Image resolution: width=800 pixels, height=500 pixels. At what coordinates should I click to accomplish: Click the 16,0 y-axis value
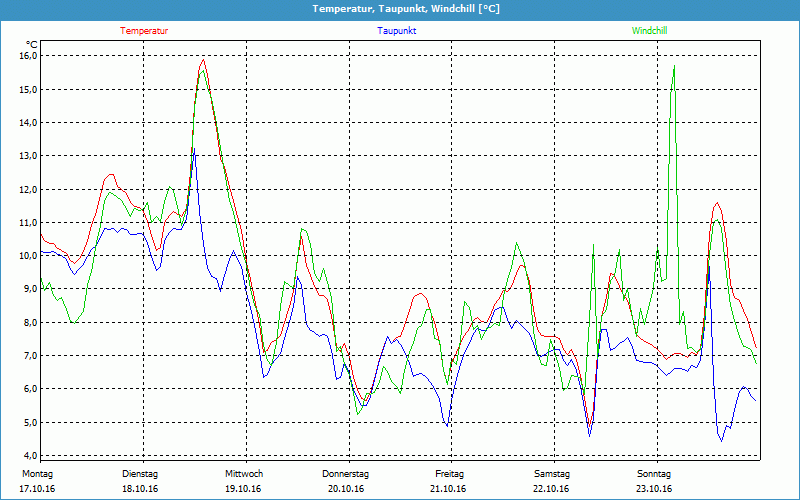29,56
